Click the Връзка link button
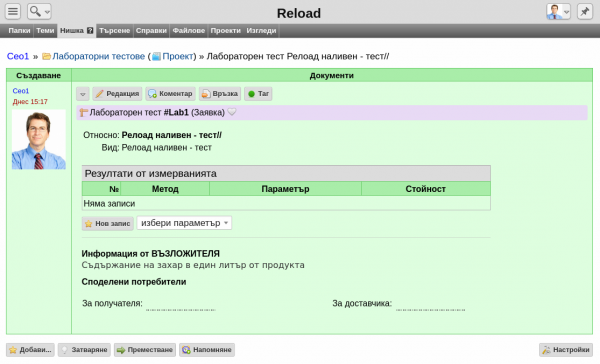This screenshot has height=364, width=600. 220,94
